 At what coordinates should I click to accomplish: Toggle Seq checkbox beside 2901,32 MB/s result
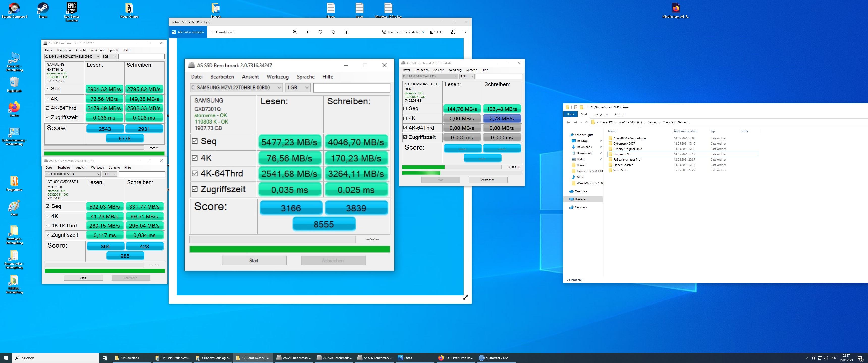47,89
